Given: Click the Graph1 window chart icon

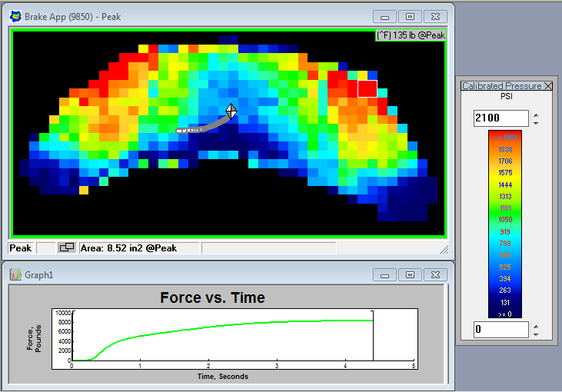Looking at the screenshot, I should pyautogui.click(x=15, y=274).
